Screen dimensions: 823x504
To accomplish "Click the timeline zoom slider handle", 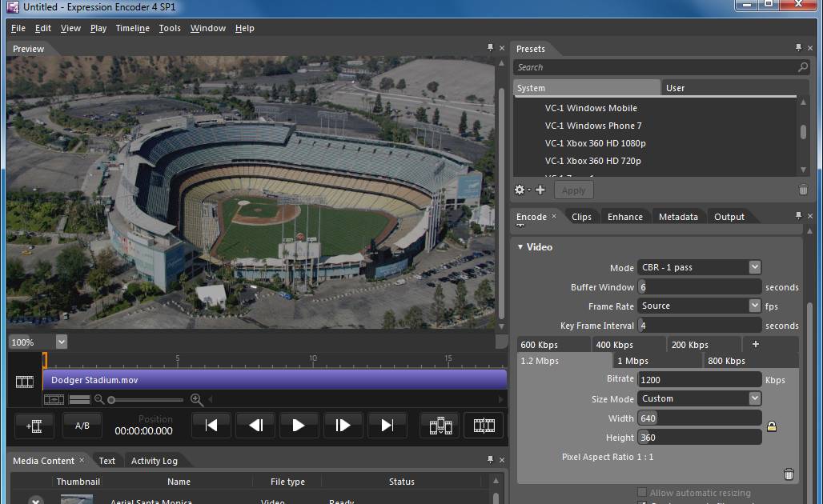I will click(x=111, y=399).
